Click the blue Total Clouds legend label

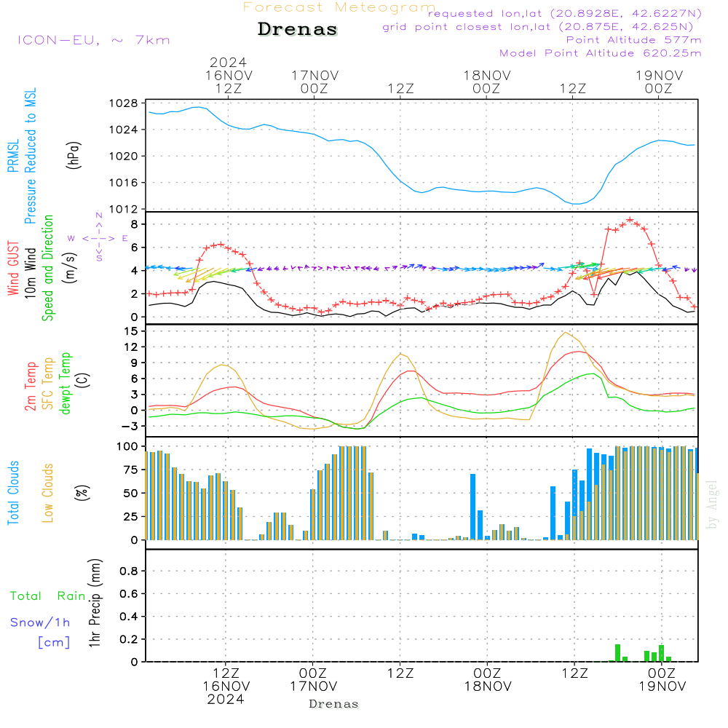pos(13,493)
